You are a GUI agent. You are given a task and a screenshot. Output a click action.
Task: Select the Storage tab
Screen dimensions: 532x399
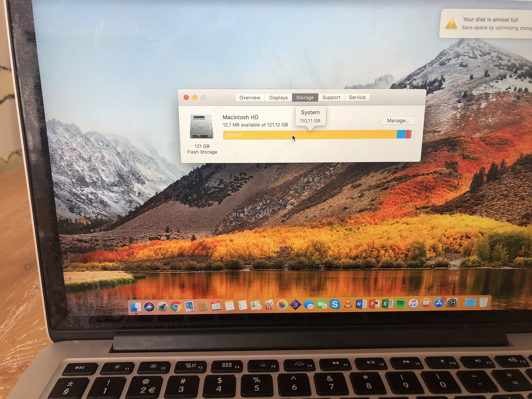click(305, 97)
